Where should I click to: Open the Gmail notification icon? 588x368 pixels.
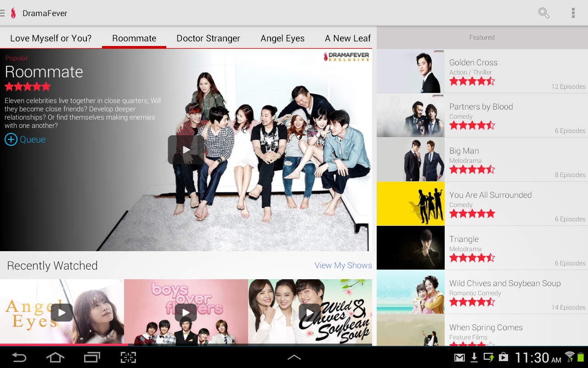(459, 357)
